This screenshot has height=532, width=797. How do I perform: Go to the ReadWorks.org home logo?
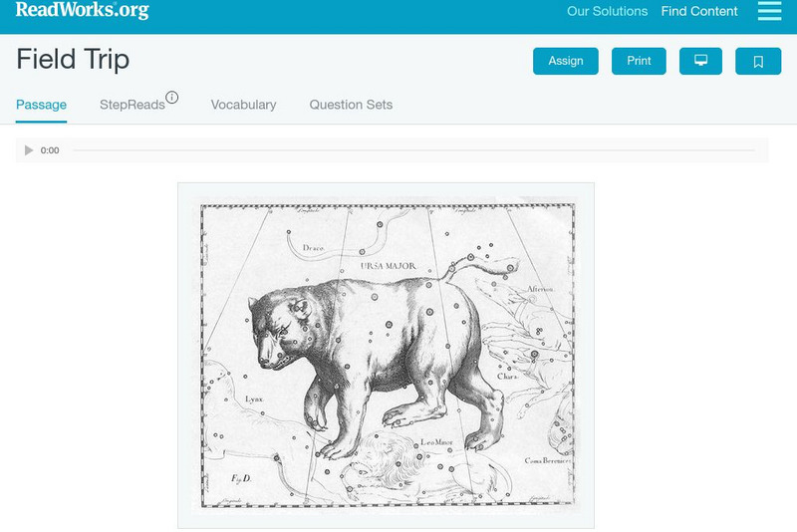[83, 10]
